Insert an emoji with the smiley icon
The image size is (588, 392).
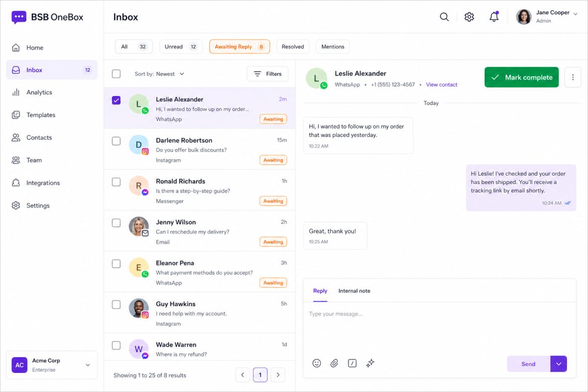click(x=317, y=363)
